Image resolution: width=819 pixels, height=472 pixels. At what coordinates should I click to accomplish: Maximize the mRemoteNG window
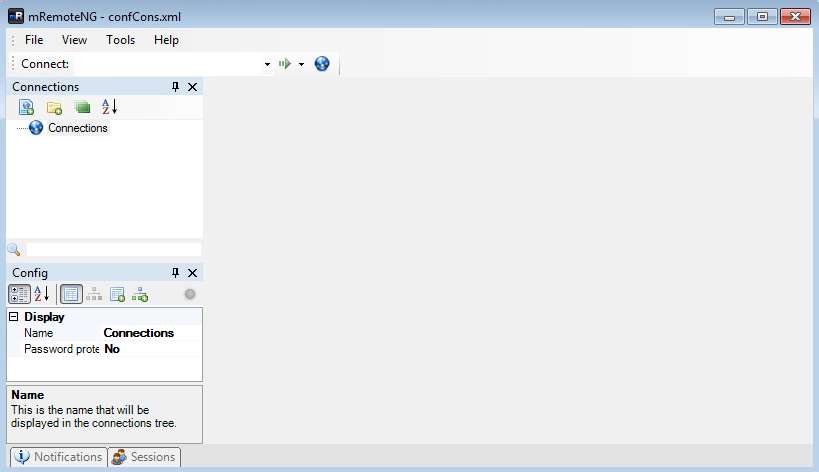[762, 17]
